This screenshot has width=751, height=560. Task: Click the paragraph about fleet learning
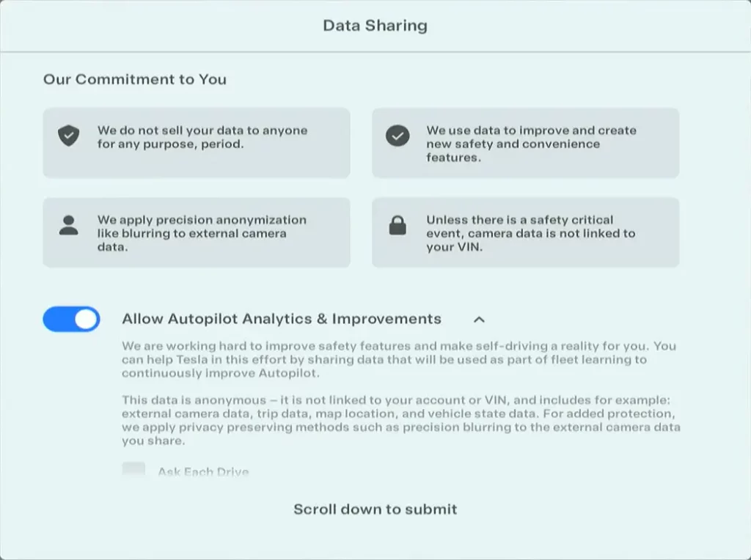pos(399,359)
